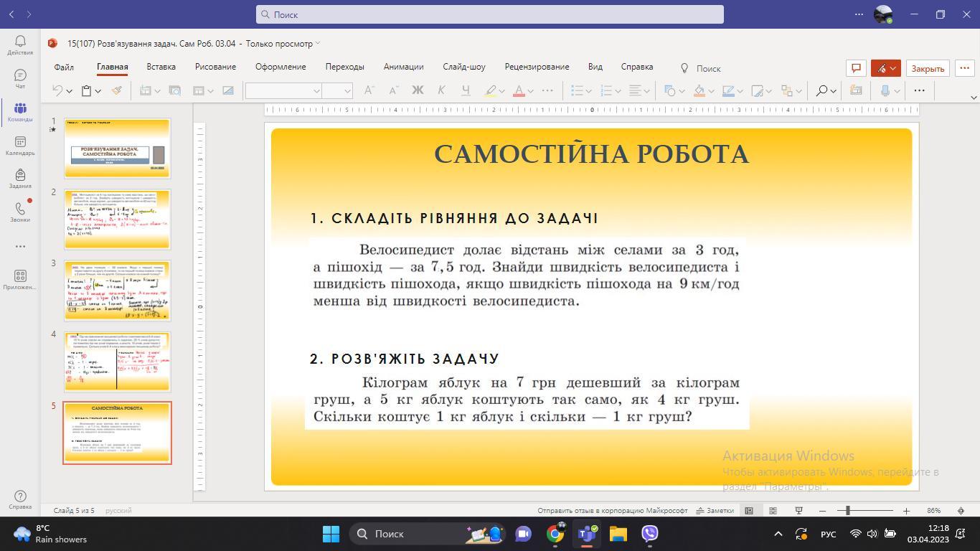Expand paste options dropdown arrow
Screen dimensions: 980x551
98,91
